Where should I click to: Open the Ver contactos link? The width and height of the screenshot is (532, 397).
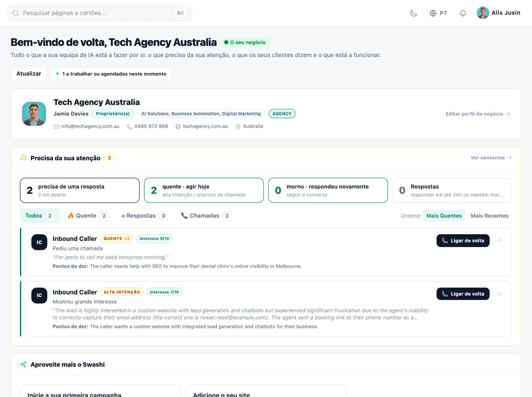click(x=491, y=158)
